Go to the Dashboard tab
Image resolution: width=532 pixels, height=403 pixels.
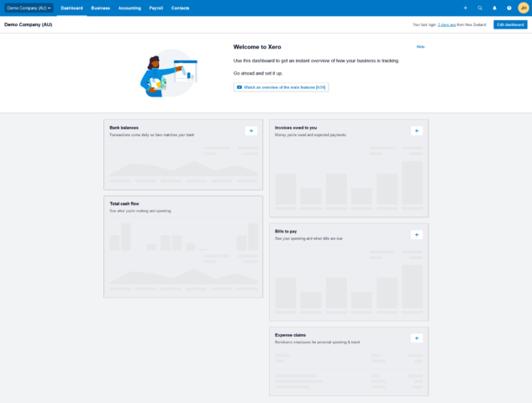[71, 8]
